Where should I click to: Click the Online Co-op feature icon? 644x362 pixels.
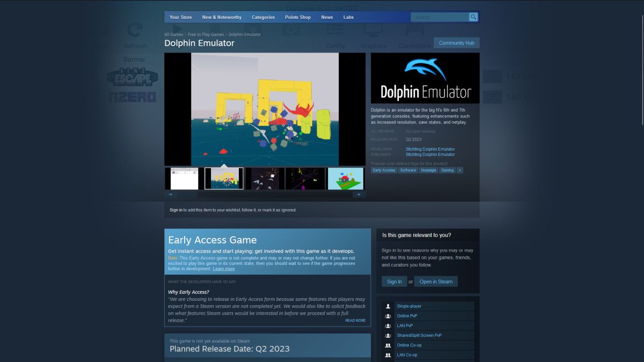[x=388, y=345]
